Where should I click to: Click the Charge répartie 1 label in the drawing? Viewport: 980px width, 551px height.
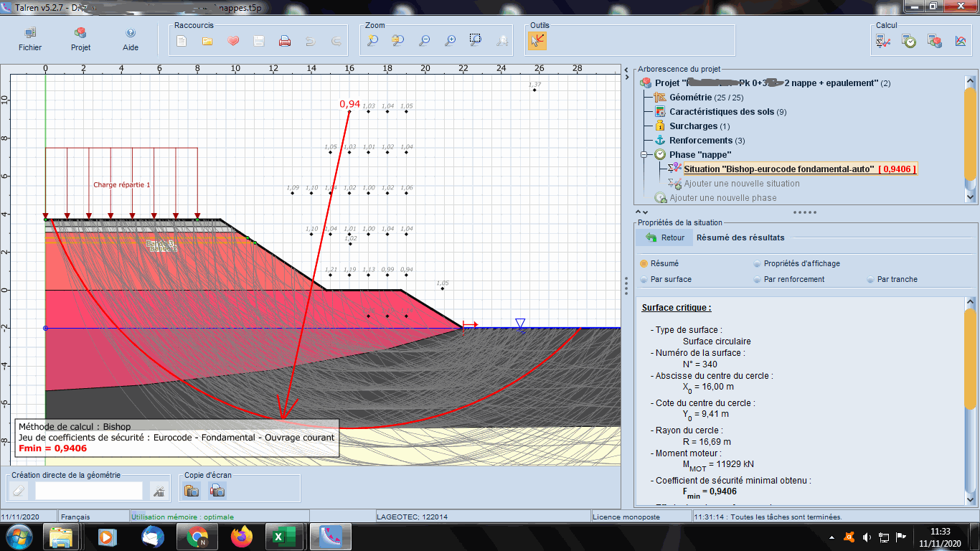click(122, 185)
